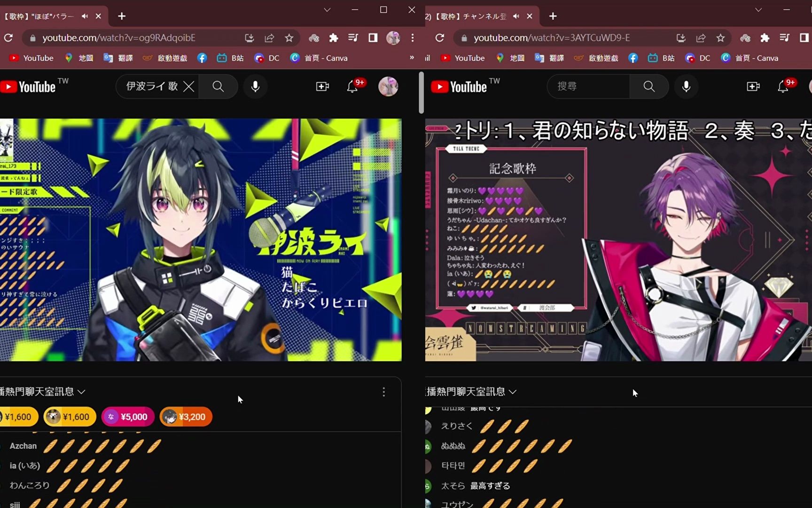Click chat username Azchan in left window

pyautogui.click(x=23, y=446)
